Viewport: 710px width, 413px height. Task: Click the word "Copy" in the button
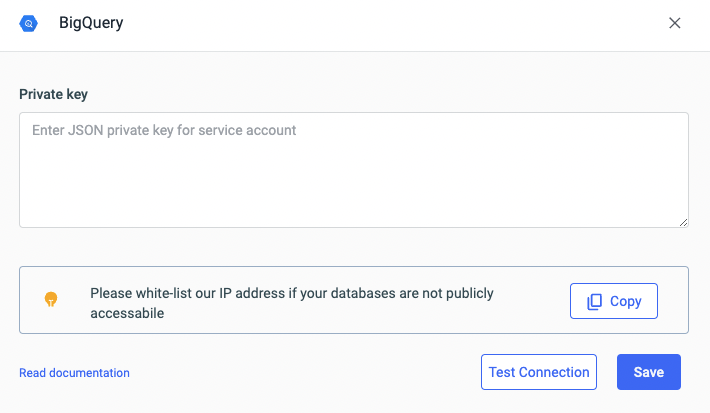(625, 301)
